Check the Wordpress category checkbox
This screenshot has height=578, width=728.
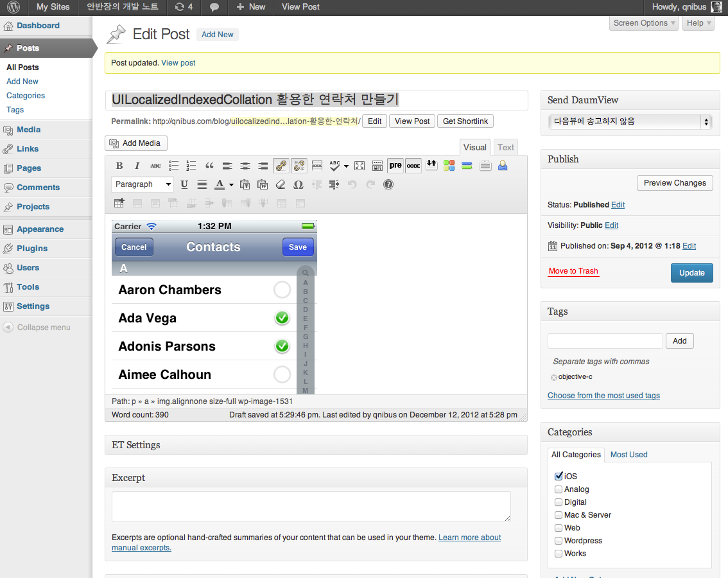coord(559,541)
